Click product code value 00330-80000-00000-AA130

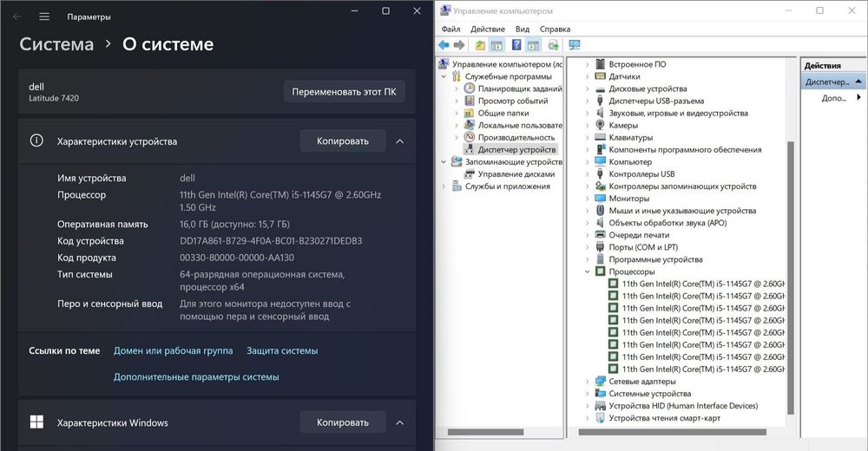237,258
